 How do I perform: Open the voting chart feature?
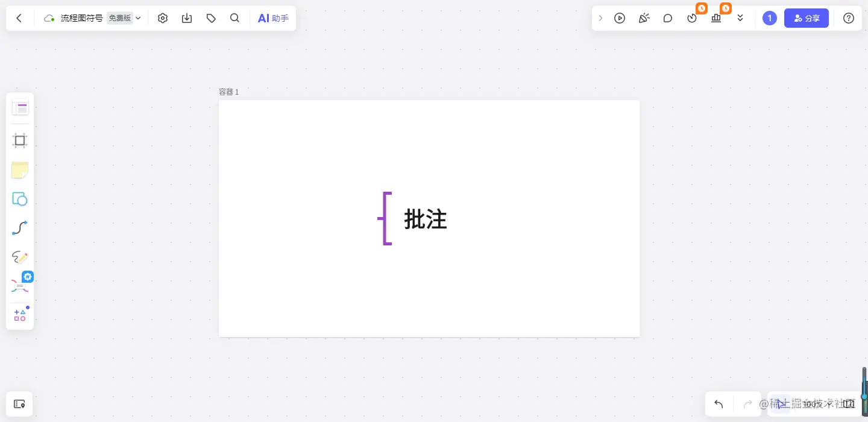(x=715, y=18)
